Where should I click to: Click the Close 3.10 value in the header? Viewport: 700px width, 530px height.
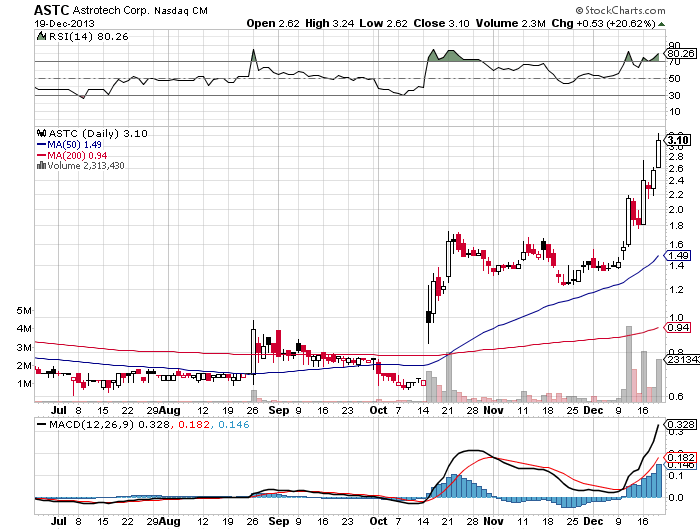442,23
